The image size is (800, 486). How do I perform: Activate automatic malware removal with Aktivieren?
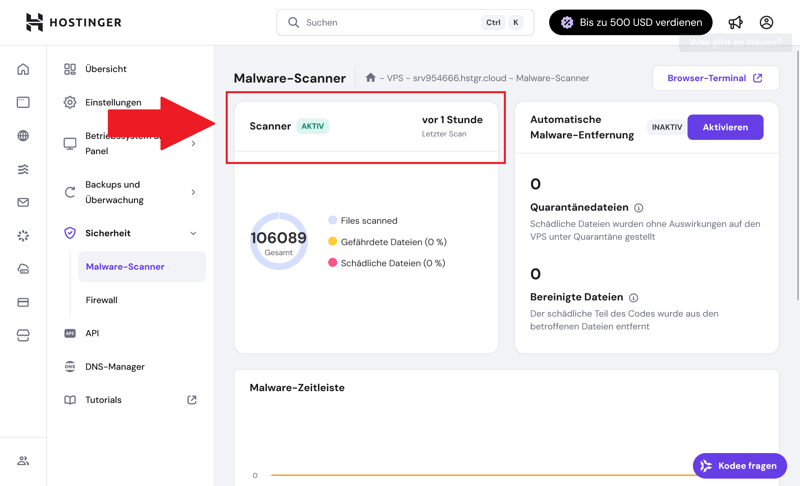(x=725, y=127)
